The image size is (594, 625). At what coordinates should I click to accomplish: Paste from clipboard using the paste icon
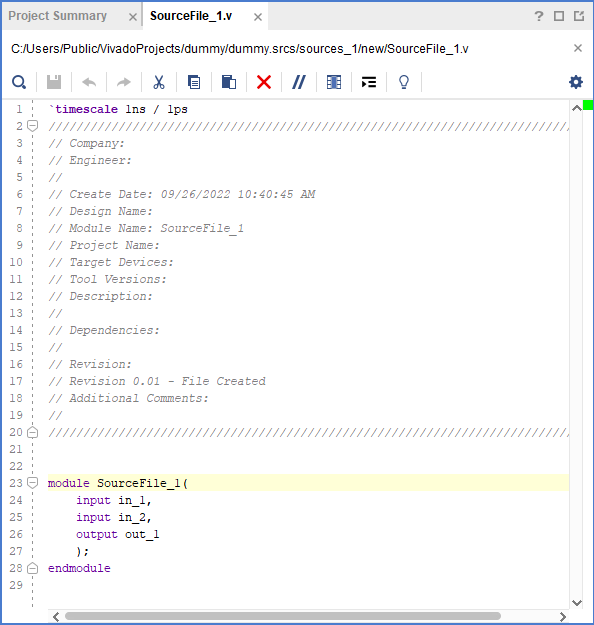point(229,83)
